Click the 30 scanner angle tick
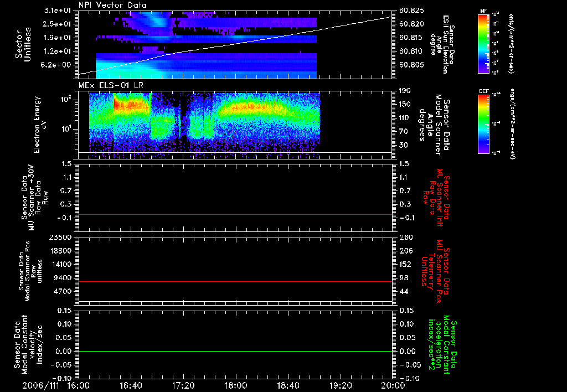Screen dimensions: 567x392 403,145
